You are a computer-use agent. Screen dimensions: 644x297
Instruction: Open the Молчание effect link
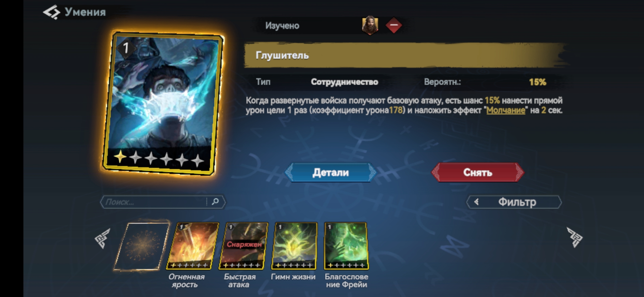point(506,110)
